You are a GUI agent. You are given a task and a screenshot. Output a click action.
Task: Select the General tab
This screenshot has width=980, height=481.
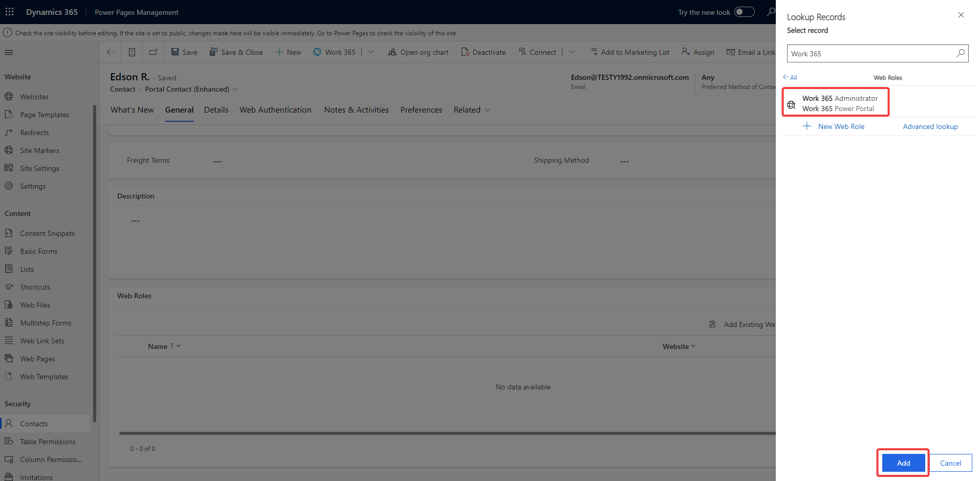[x=179, y=110]
